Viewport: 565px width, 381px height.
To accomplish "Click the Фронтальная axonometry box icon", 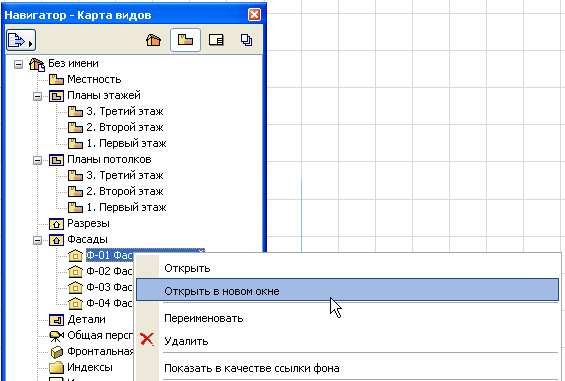I will tap(57, 352).
